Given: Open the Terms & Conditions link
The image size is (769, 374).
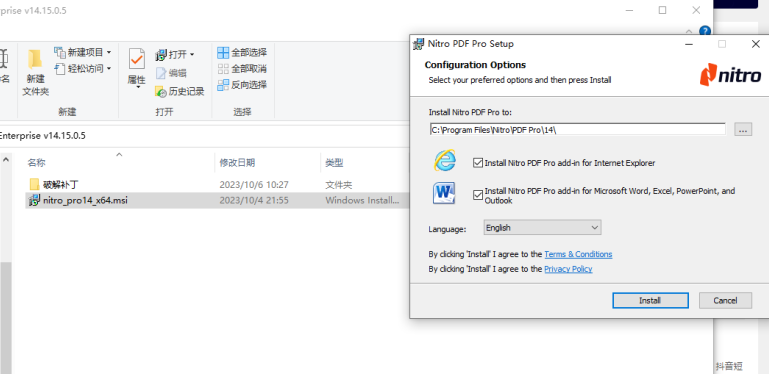Looking at the screenshot, I should pyautogui.click(x=578, y=254).
